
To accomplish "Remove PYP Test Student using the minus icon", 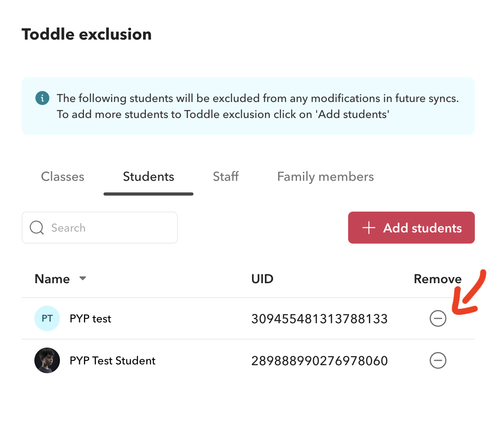I will click(x=438, y=360).
